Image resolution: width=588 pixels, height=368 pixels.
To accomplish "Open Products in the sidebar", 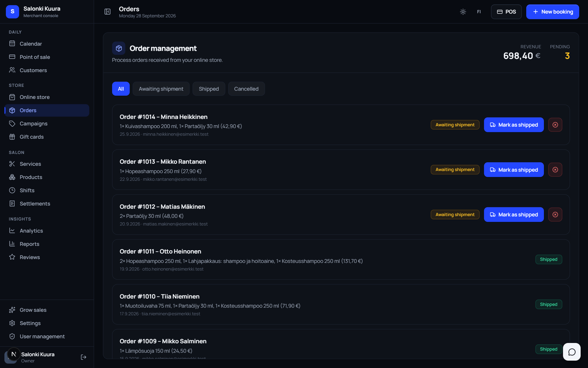I will point(47,177).
